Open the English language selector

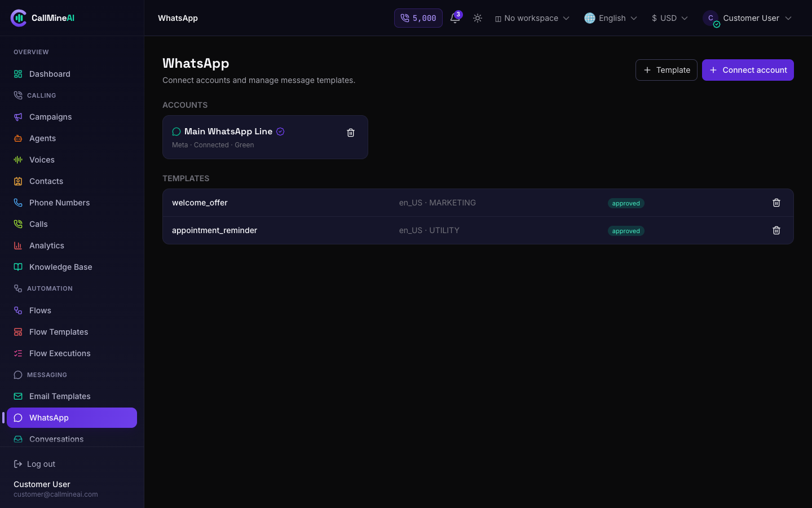pos(611,18)
